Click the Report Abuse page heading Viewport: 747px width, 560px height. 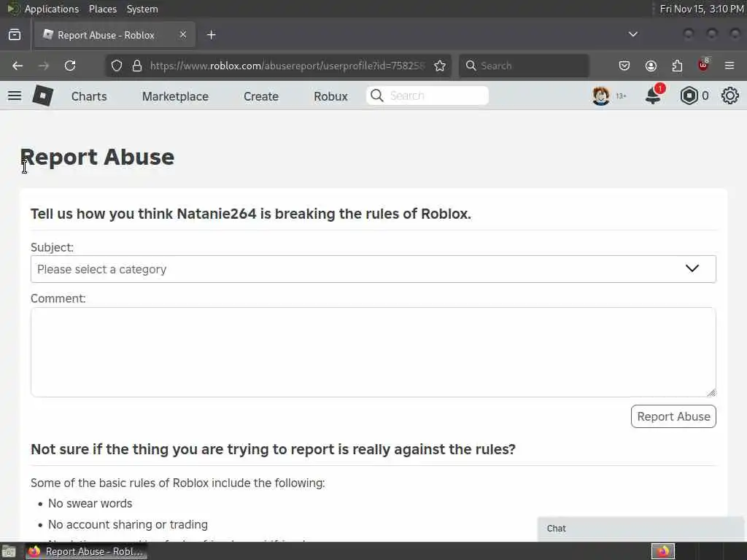pyautogui.click(x=97, y=157)
